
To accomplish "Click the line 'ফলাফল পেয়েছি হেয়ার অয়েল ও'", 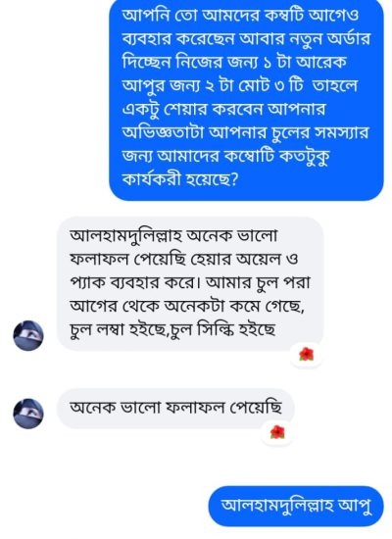I will (183, 259).
